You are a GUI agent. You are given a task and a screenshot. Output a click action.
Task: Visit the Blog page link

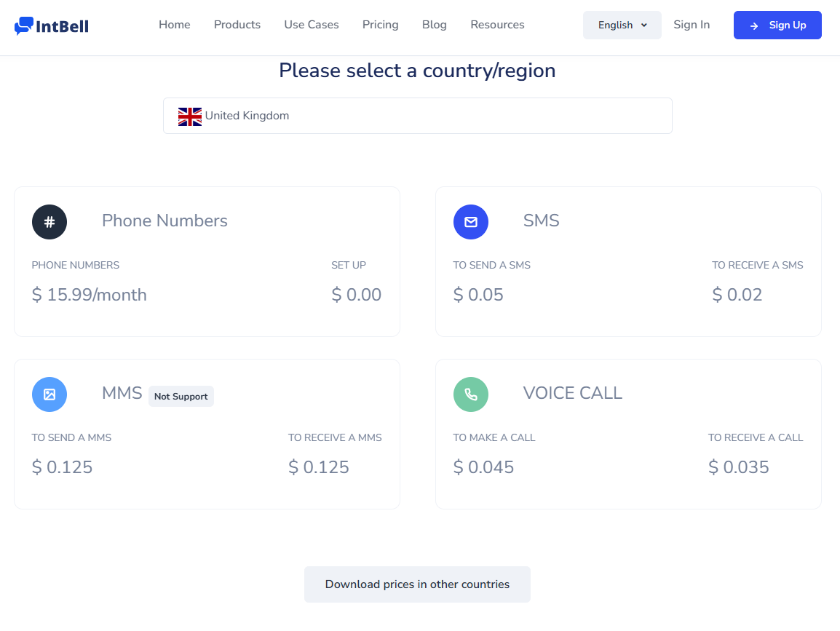pos(434,25)
